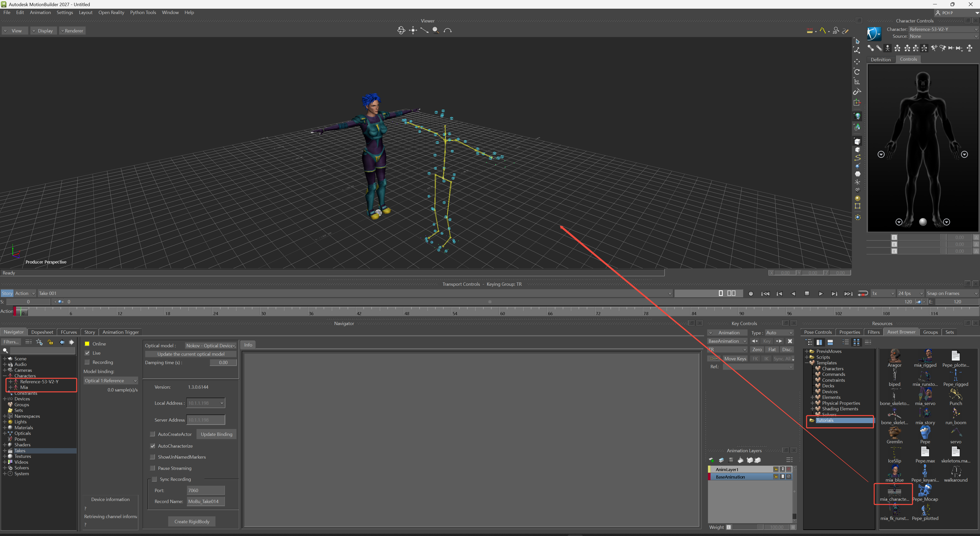Click the Navigator lock icon
This screenshot has height=536, width=980.
50,342
